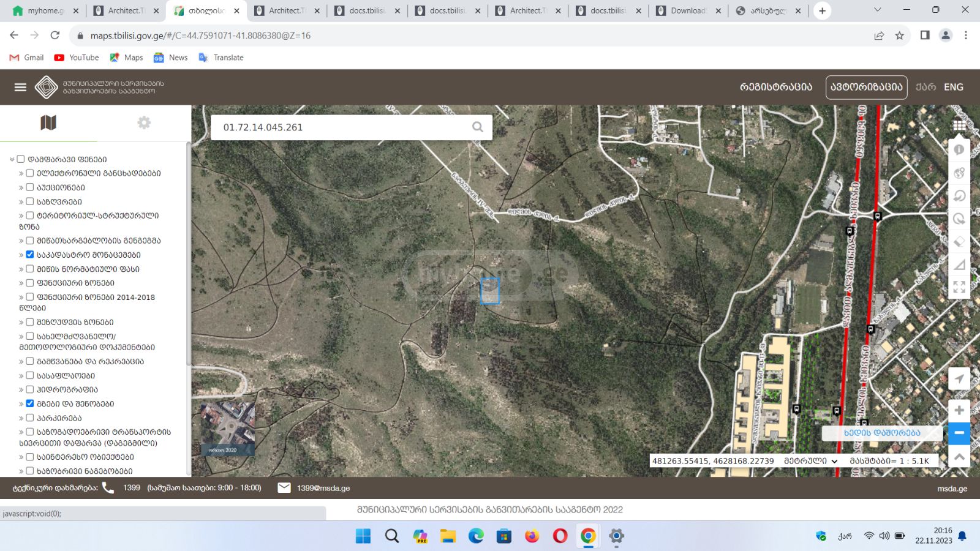Click the search magnifier icon in map search box
980x551 pixels.
[x=478, y=127]
